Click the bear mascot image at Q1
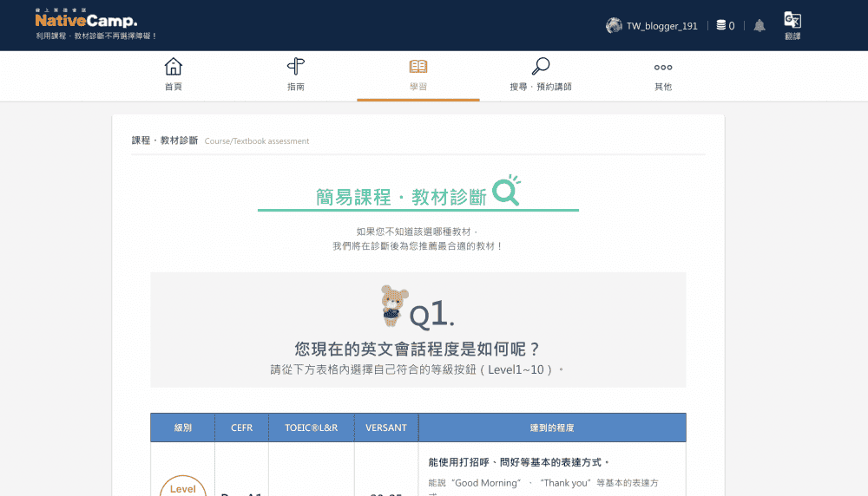 [394, 306]
